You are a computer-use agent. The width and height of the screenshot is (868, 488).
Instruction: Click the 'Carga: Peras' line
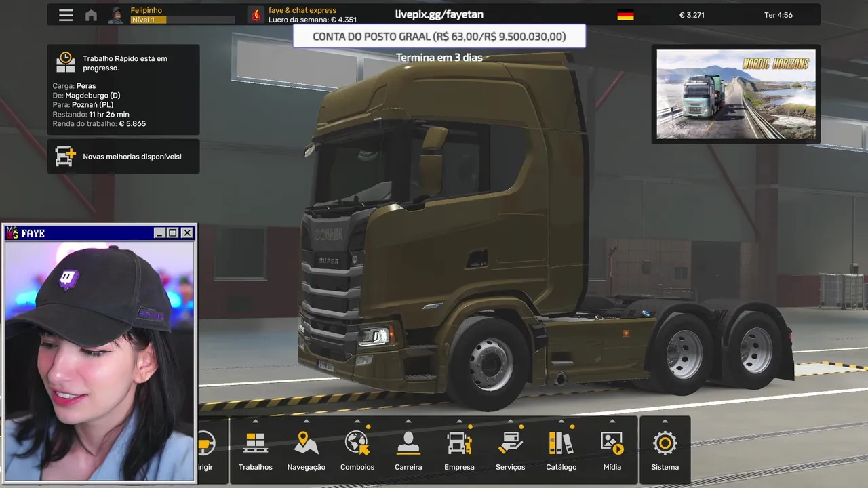pos(74,86)
